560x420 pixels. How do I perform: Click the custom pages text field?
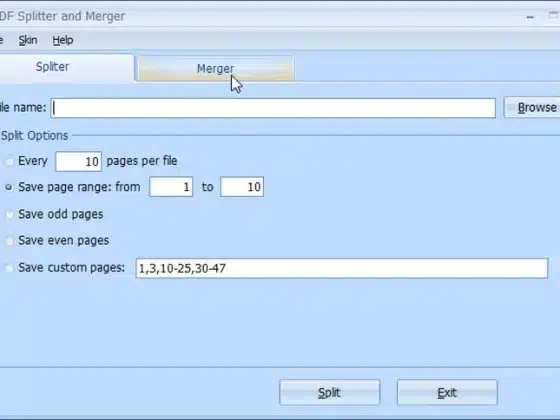pyautogui.click(x=342, y=268)
